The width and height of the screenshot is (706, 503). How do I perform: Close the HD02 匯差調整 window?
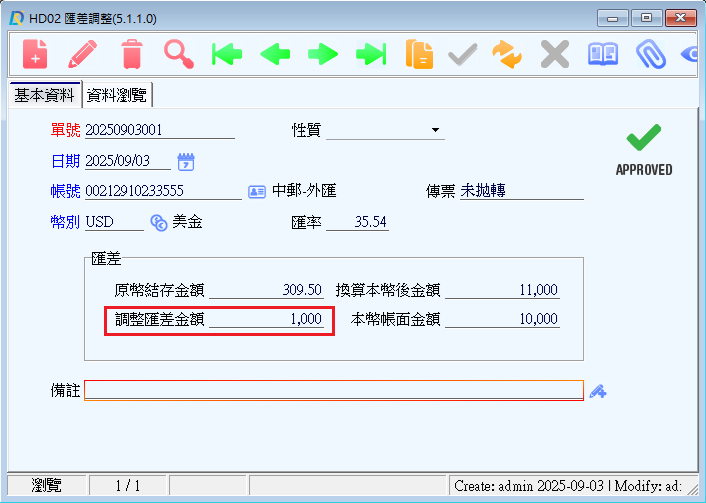tap(680, 18)
